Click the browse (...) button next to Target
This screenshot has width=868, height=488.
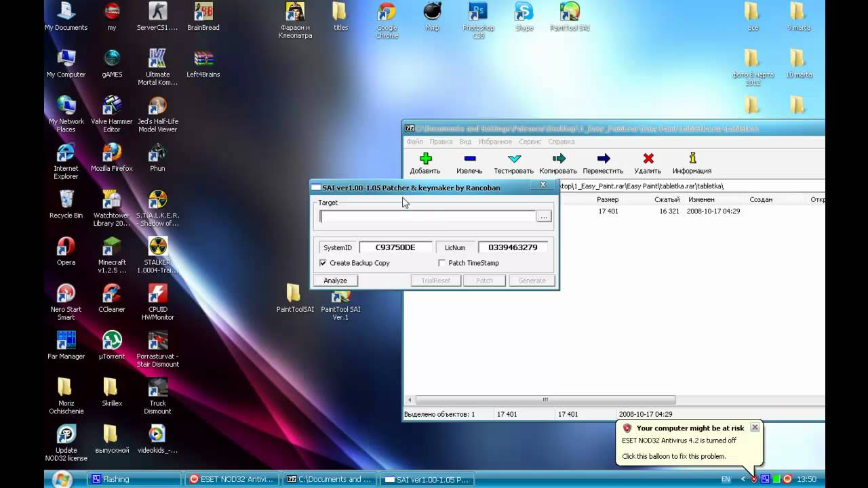point(544,216)
